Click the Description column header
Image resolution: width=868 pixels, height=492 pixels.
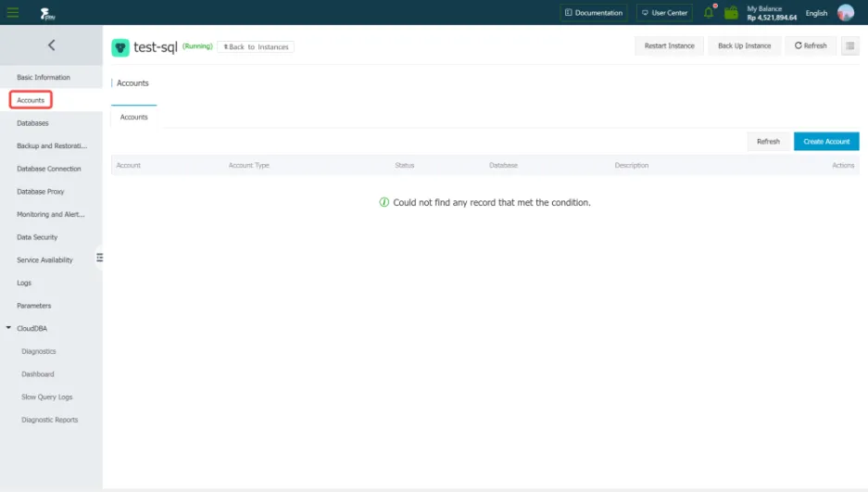[632, 165]
